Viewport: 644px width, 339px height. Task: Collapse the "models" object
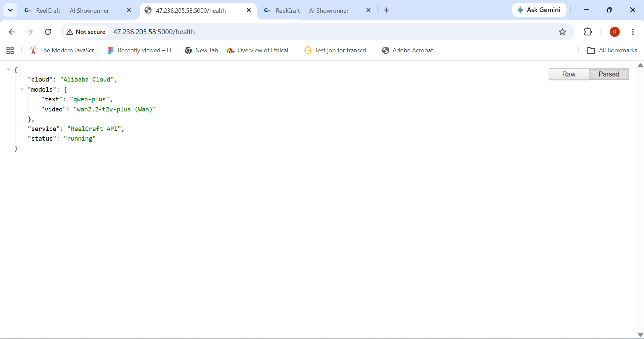(22, 90)
